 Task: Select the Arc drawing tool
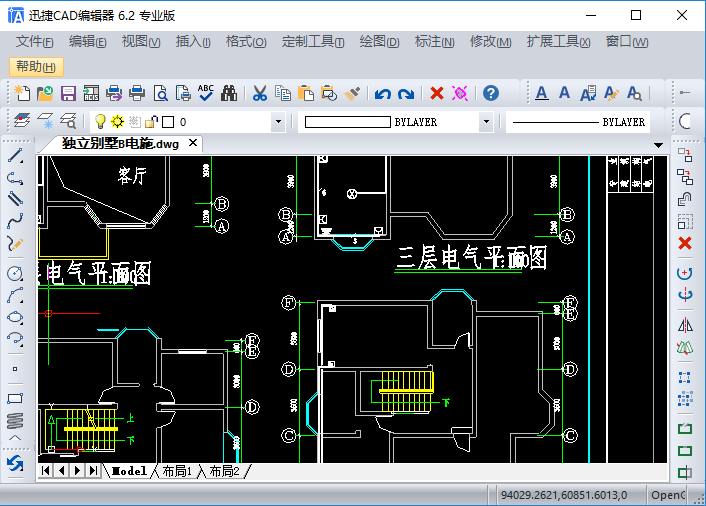pyautogui.click(x=15, y=295)
